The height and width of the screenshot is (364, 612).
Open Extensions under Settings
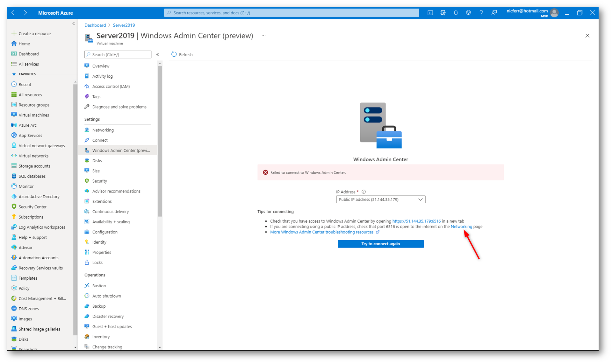tap(98, 201)
